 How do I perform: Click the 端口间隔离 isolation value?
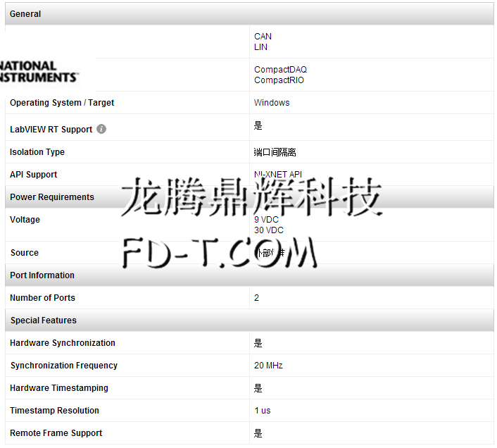tap(275, 152)
